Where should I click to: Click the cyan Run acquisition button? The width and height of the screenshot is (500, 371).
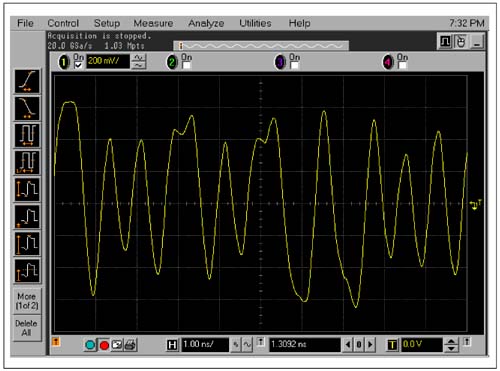coord(90,345)
